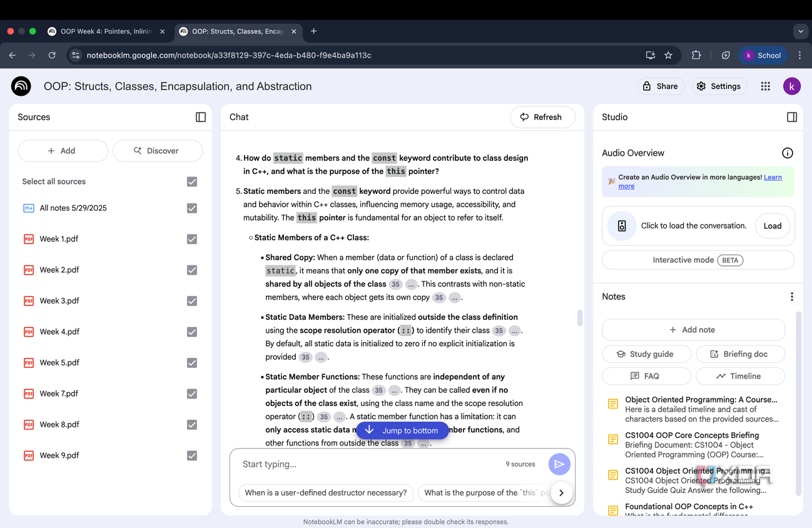Open Settings menu

tap(718, 86)
